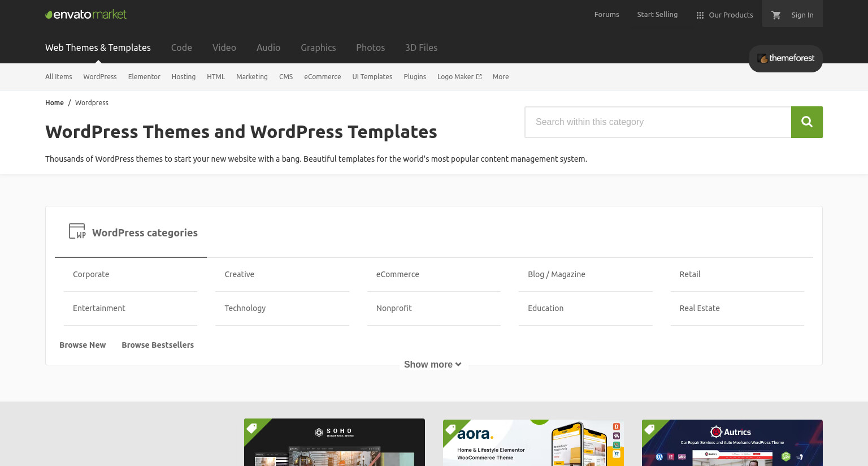Open the Aora WooCommerce theme thumbnail
The height and width of the screenshot is (466, 868).
pyautogui.click(x=533, y=443)
